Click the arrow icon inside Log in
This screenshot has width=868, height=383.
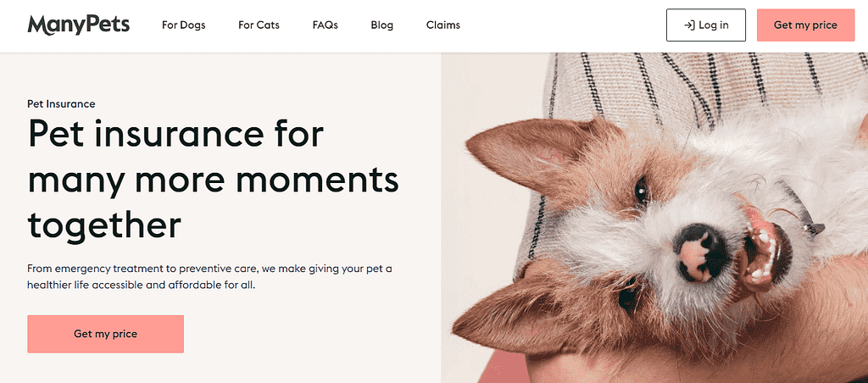click(x=689, y=25)
